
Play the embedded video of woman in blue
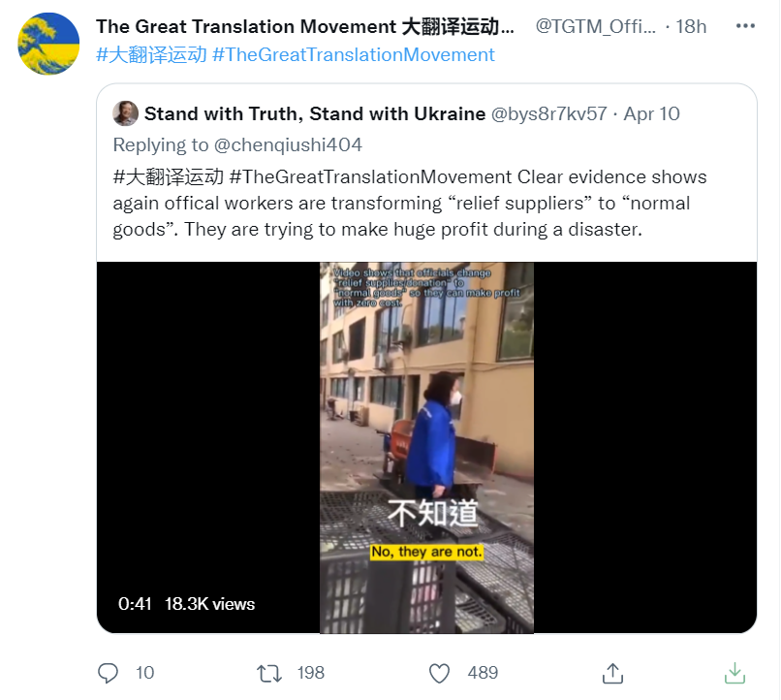[426, 447]
